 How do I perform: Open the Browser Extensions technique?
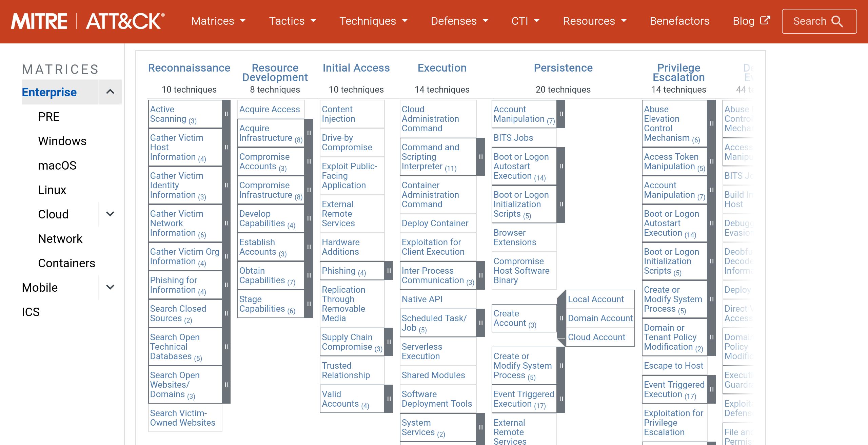click(515, 237)
